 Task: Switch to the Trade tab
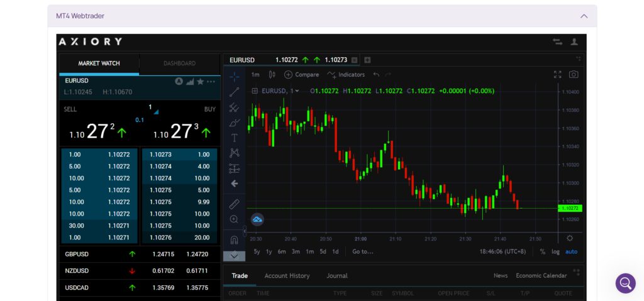point(240,275)
